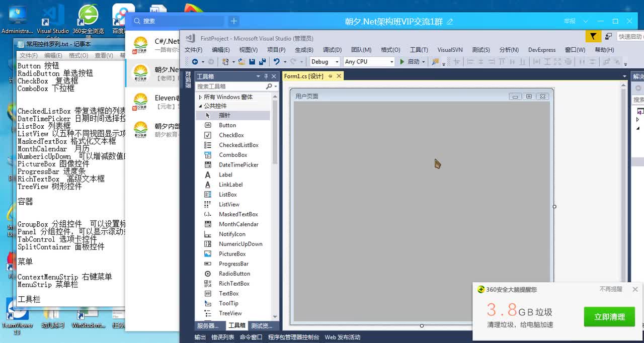Open the 生成(B) Build menu

pos(304,50)
